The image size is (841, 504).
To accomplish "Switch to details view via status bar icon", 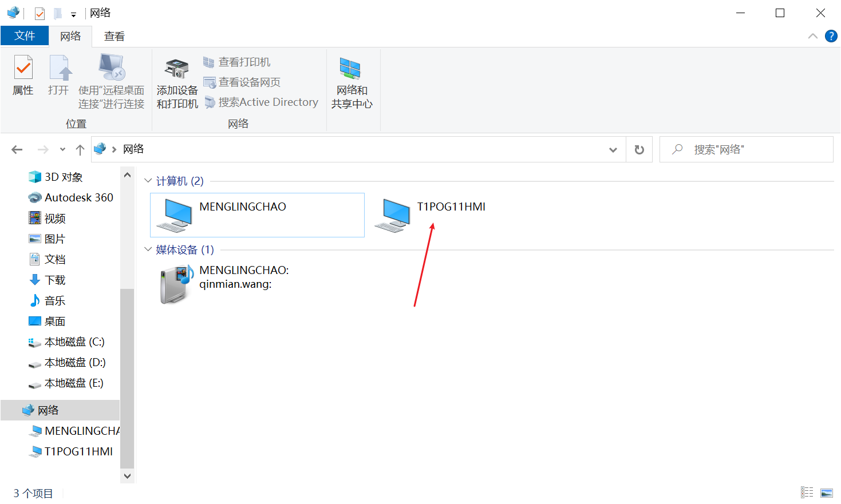I will [x=807, y=491].
